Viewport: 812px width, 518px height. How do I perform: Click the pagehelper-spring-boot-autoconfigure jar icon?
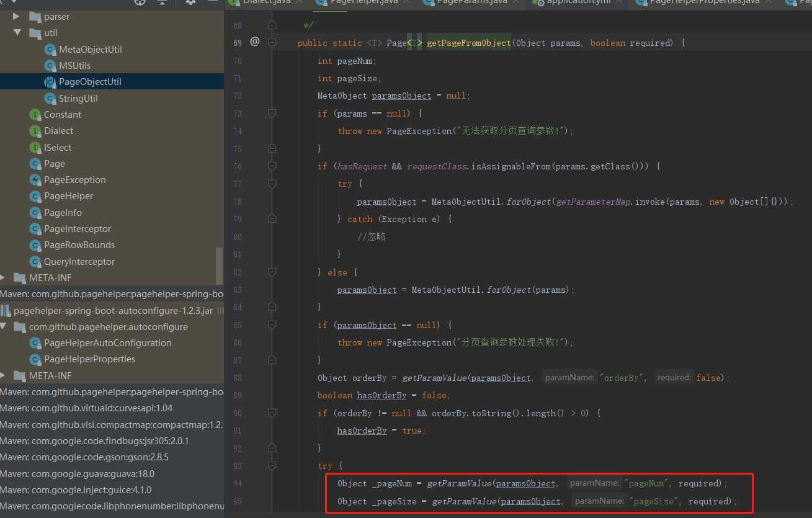(6, 310)
